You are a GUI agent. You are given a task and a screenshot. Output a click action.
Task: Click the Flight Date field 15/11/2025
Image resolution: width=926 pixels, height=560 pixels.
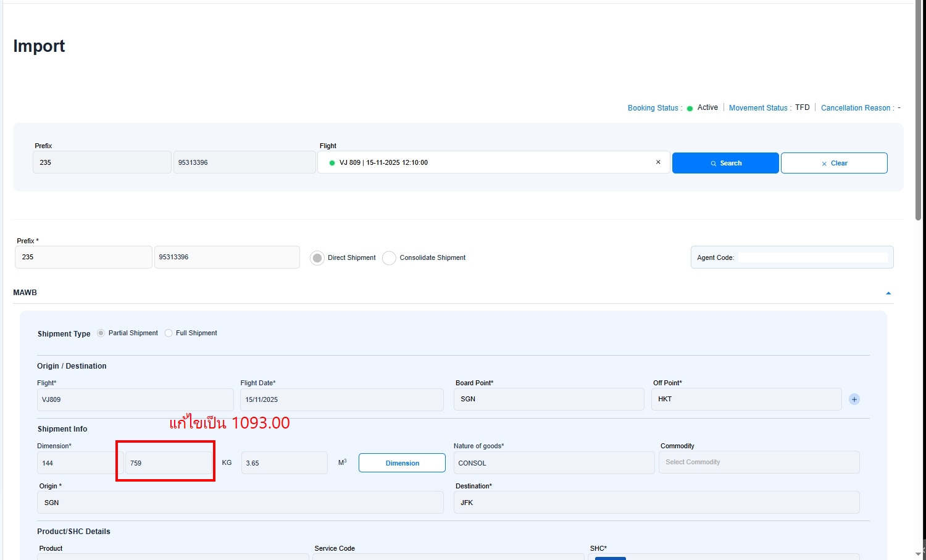pyautogui.click(x=341, y=399)
